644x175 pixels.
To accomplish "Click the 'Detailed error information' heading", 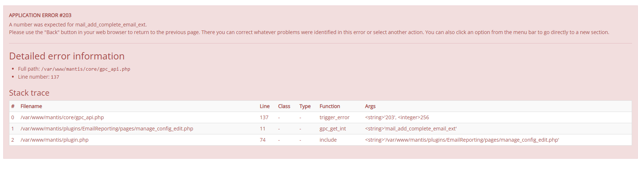I will 67,56.
